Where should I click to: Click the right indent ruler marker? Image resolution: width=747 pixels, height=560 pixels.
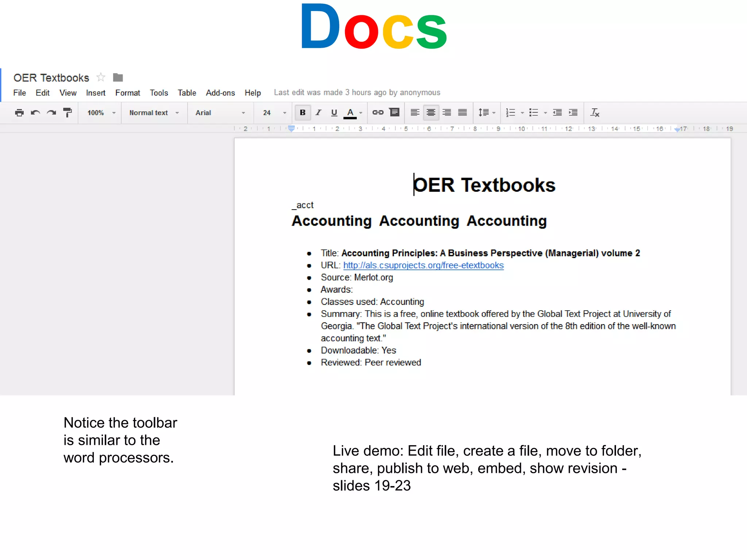click(677, 129)
